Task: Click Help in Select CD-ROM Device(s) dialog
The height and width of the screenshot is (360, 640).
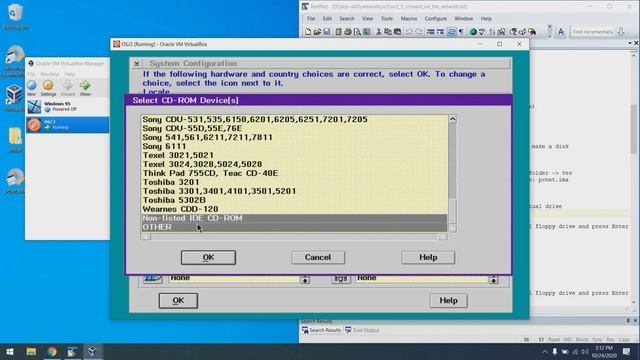Action: coord(428,258)
